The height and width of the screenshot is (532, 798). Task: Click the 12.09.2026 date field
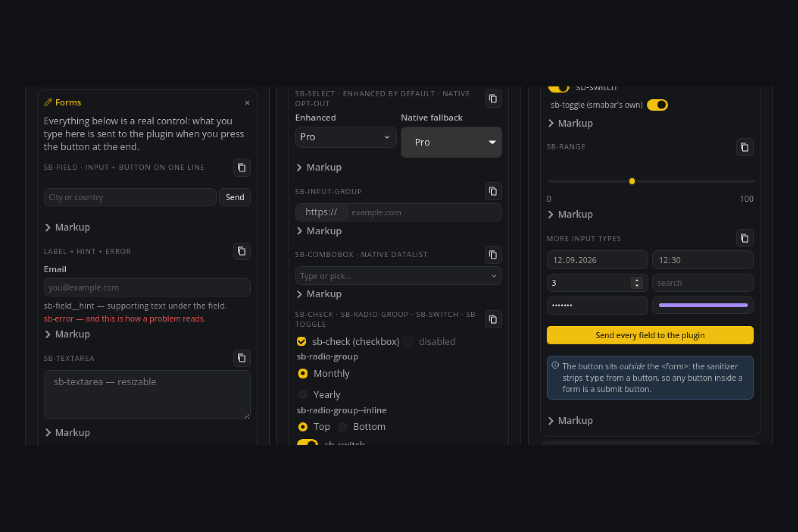coord(597,260)
